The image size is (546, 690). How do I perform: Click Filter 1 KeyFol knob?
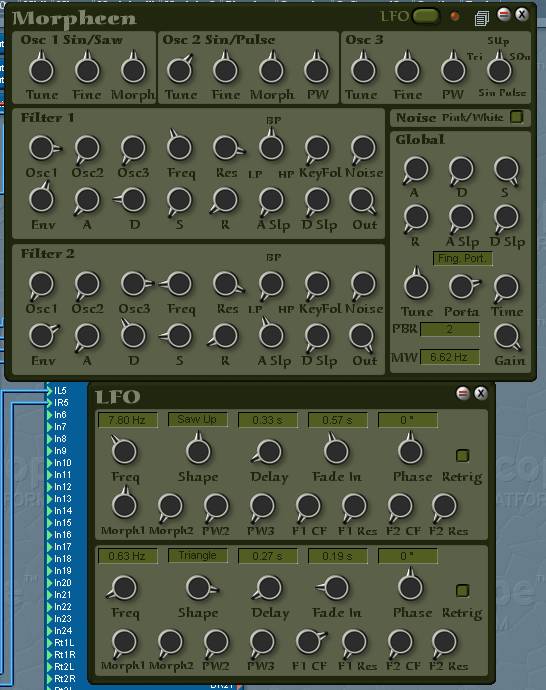pos(317,147)
